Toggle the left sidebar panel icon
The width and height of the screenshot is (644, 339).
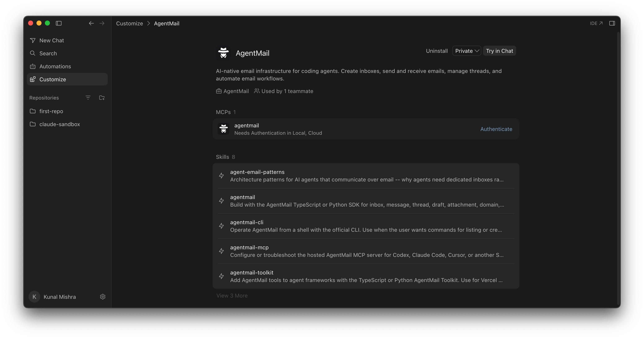click(x=59, y=23)
